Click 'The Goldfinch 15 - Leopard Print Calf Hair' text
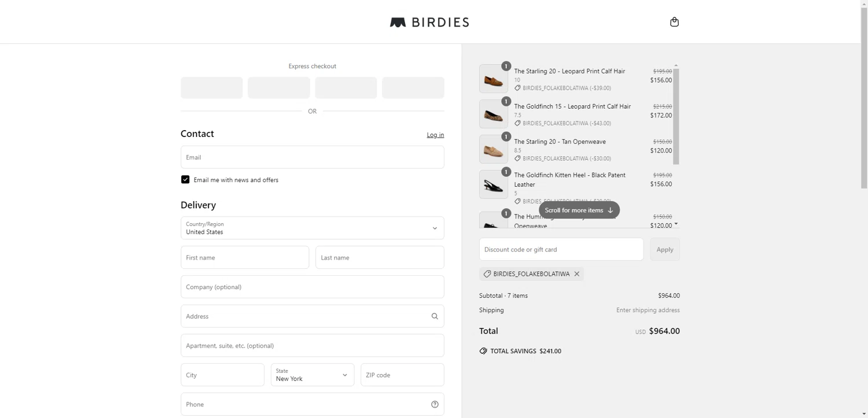This screenshot has width=868, height=418. point(572,106)
